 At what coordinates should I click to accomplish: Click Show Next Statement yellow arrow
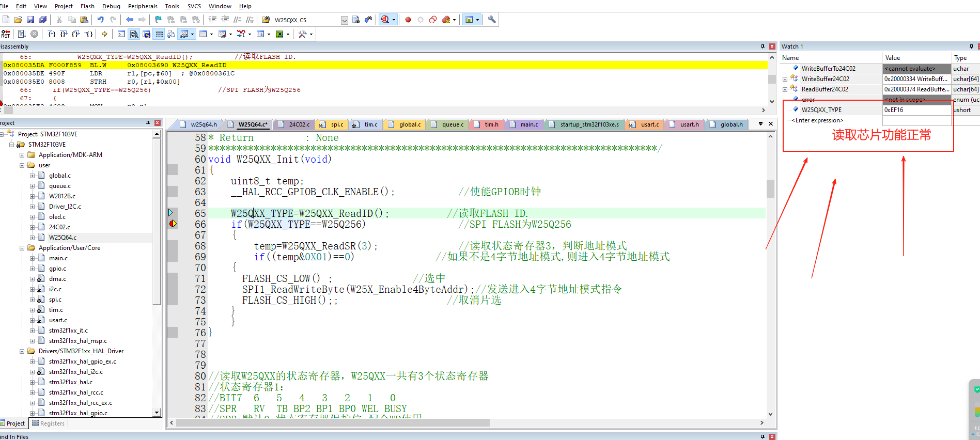click(104, 34)
